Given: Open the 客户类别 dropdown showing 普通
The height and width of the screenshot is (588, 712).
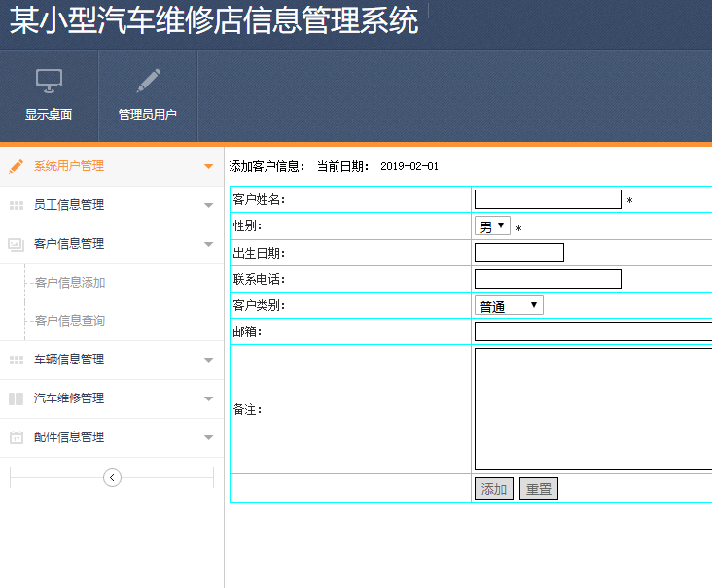Looking at the screenshot, I should point(509,306).
